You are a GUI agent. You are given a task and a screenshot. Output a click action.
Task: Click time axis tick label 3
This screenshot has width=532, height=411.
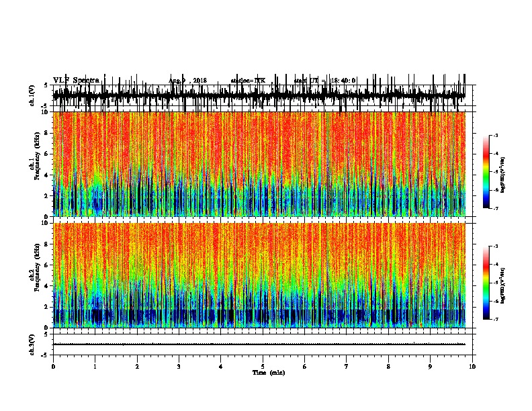pos(179,367)
